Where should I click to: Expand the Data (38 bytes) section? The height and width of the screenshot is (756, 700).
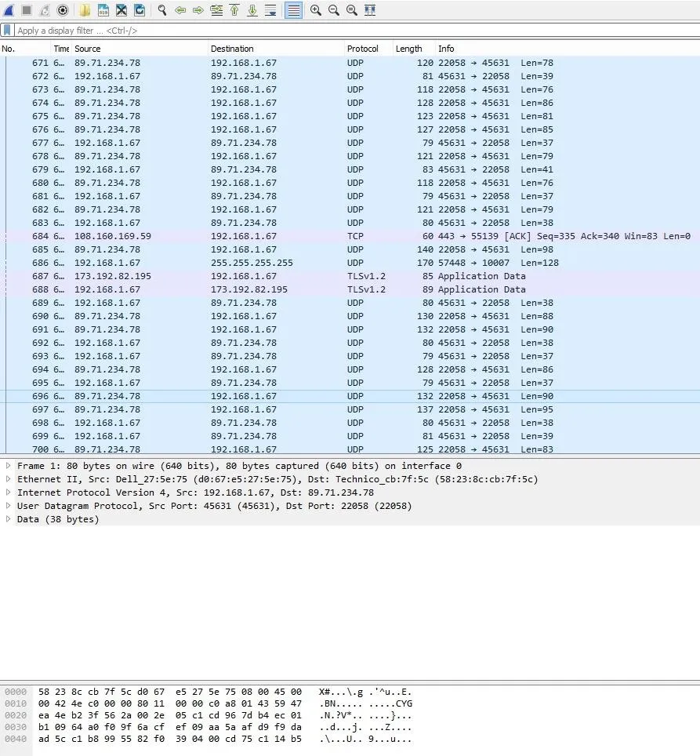pos(8,519)
